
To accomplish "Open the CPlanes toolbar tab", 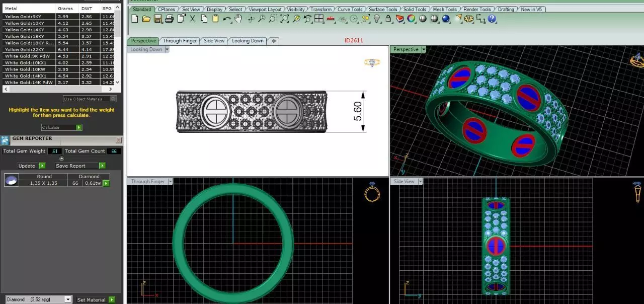I will (x=166, y=9).
